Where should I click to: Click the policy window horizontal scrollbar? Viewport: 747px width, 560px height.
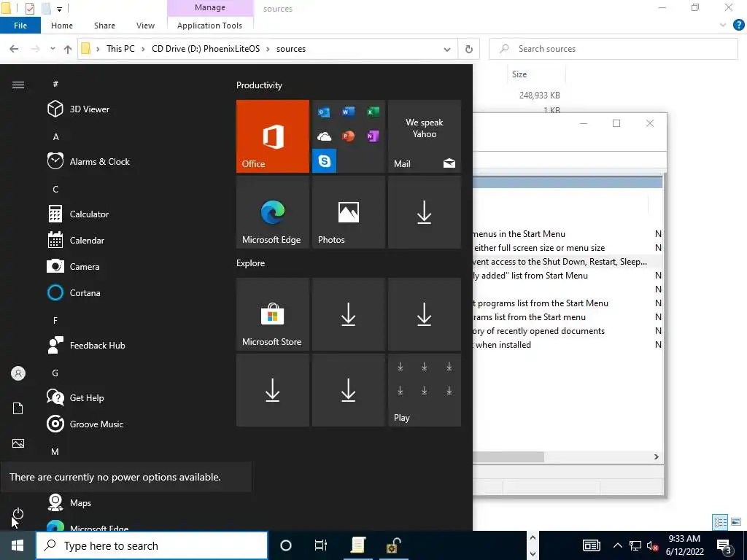[508, 456]
